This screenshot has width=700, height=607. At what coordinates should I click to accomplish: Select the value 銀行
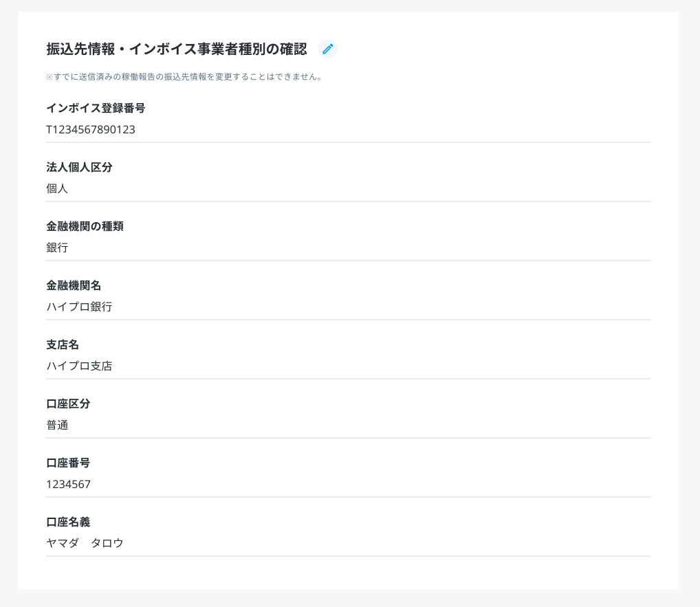(x=57, y=247)
